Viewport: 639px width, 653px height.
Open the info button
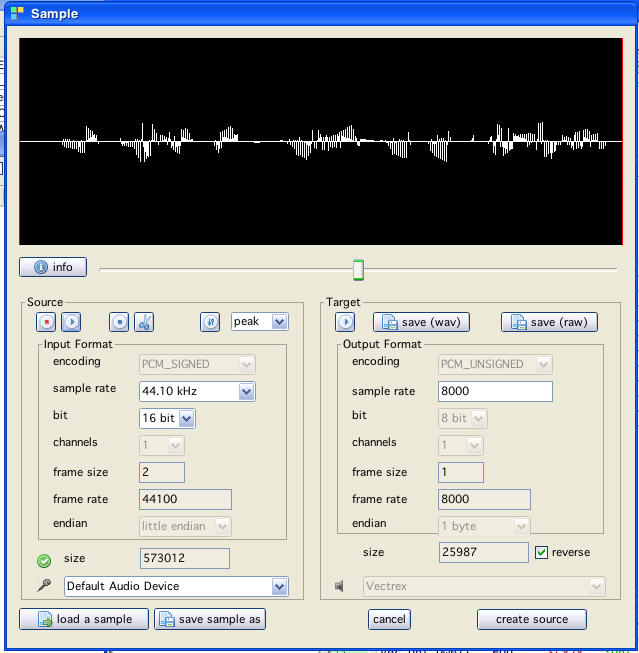coord(53,267)
